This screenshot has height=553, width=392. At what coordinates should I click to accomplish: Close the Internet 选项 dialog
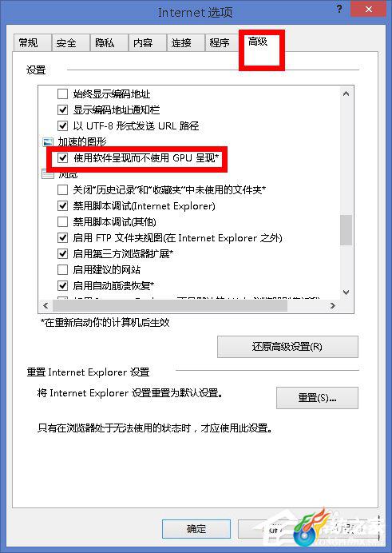coord(369,9)
